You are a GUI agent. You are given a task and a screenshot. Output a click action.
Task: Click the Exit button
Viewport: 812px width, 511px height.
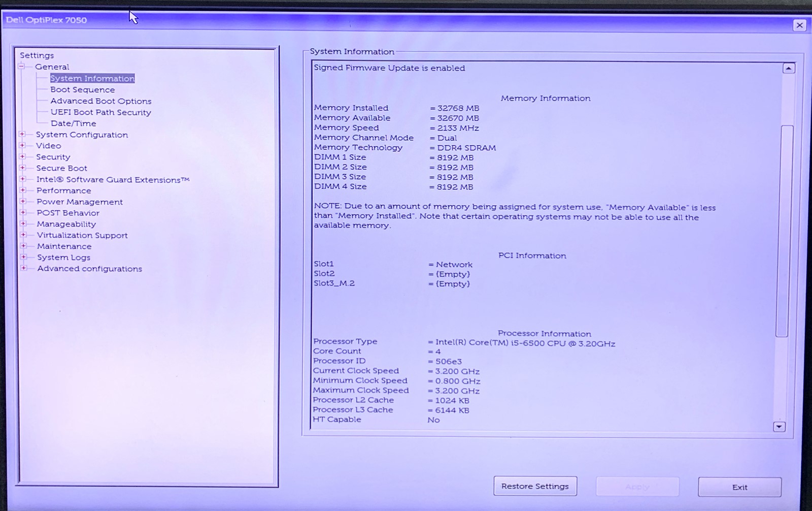tap(739, 487)
